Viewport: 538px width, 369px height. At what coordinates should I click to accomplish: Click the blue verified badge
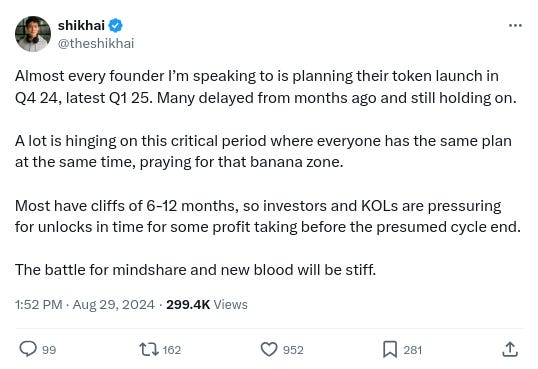click(x=116, y=25)
